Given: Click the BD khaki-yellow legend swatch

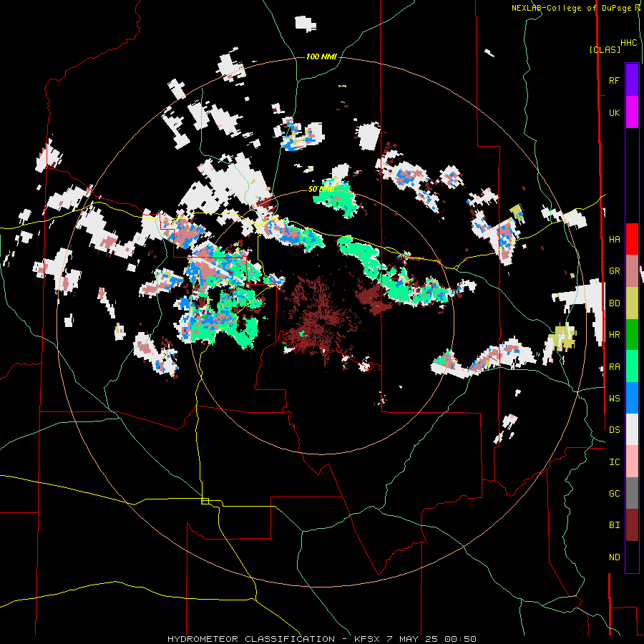Looking at the screenshot, I should click(x=632, y=303).
